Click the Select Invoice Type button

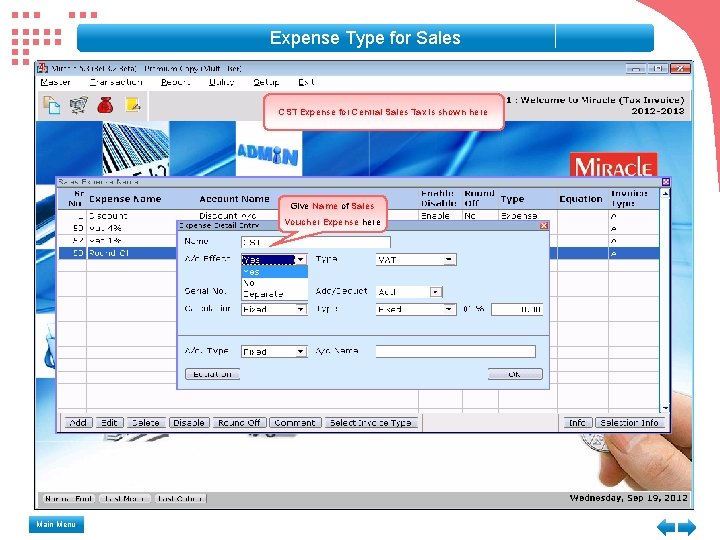pyautogui.click(x=371, y=422)
